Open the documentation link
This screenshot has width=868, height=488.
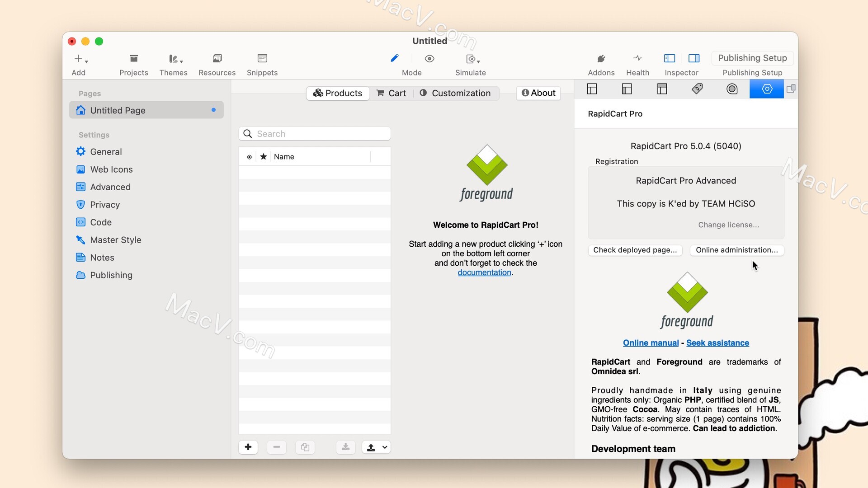tap(484, 272)
